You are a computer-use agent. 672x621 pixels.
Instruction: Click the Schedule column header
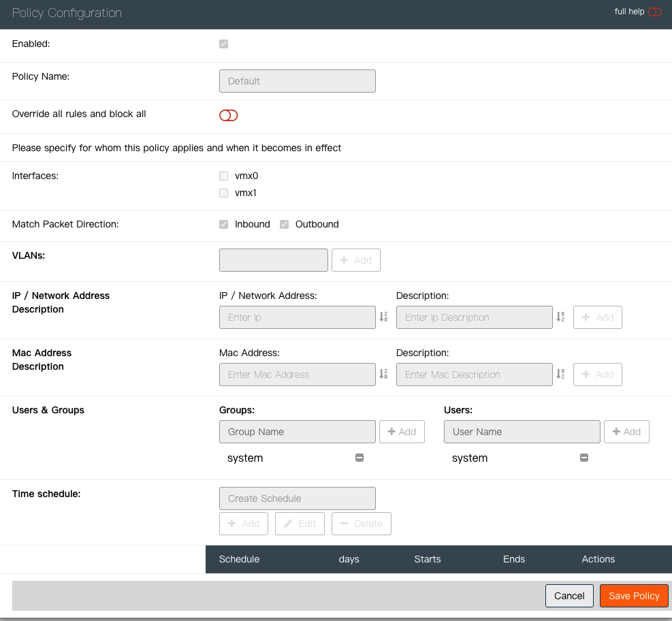coord(239,559)
